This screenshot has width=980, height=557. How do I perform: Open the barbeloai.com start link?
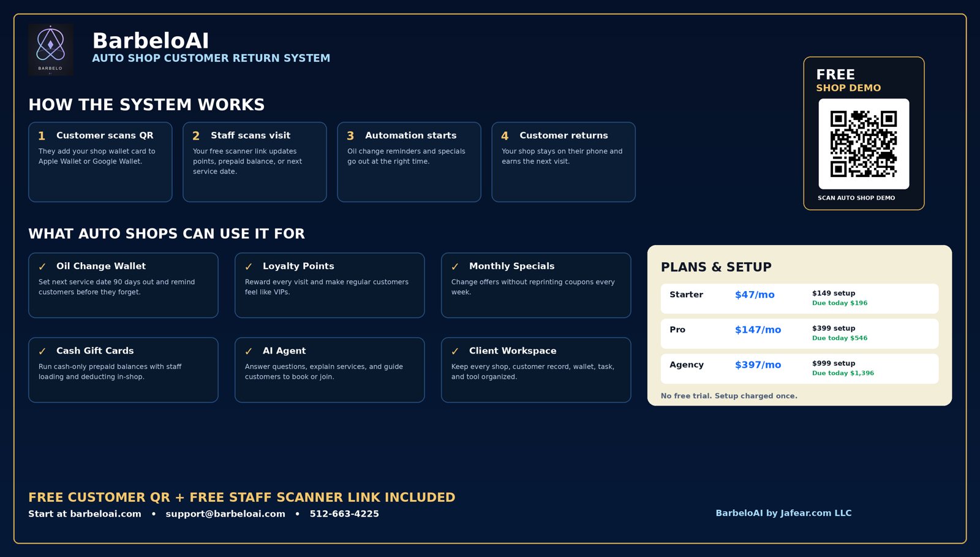click(85, 513)
